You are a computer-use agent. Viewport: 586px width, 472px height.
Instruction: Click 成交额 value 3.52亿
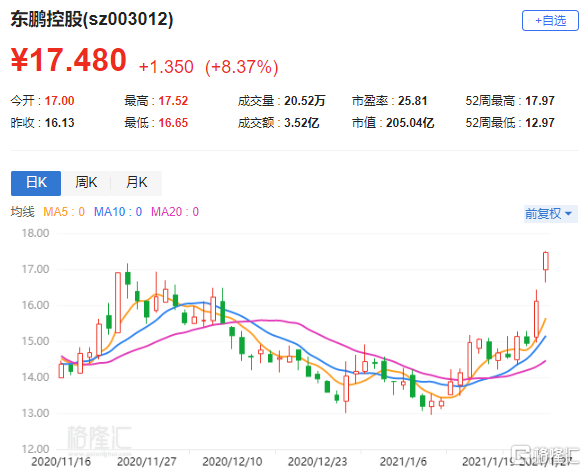[x=302, y=123]
